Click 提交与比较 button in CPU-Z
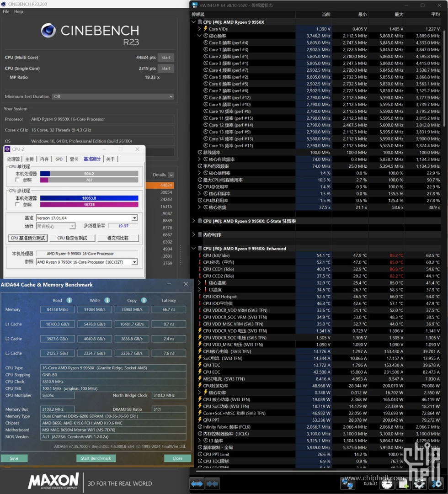This screenshot has width=448, height=494. [x=118, y=238]
